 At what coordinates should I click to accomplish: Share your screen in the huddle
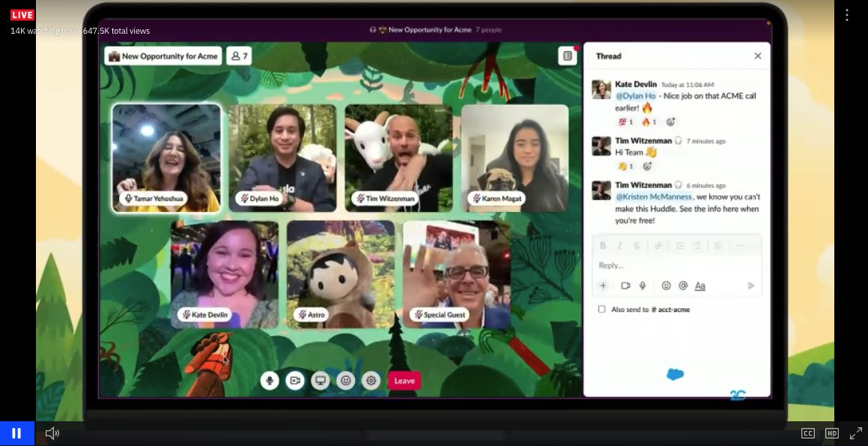coord(321,381)
